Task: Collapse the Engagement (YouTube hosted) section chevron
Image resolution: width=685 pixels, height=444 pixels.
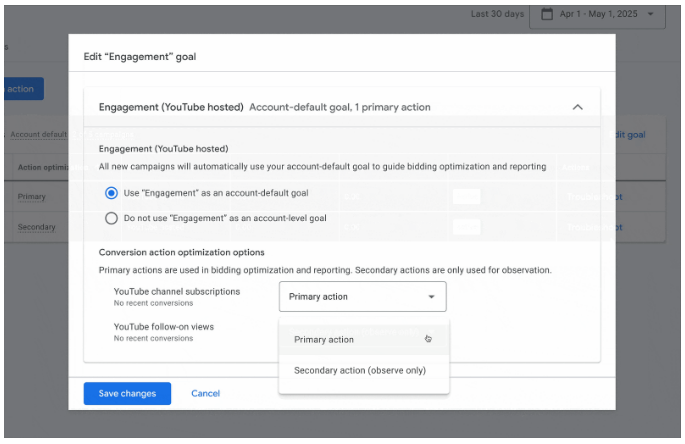Action: point(577,107)
